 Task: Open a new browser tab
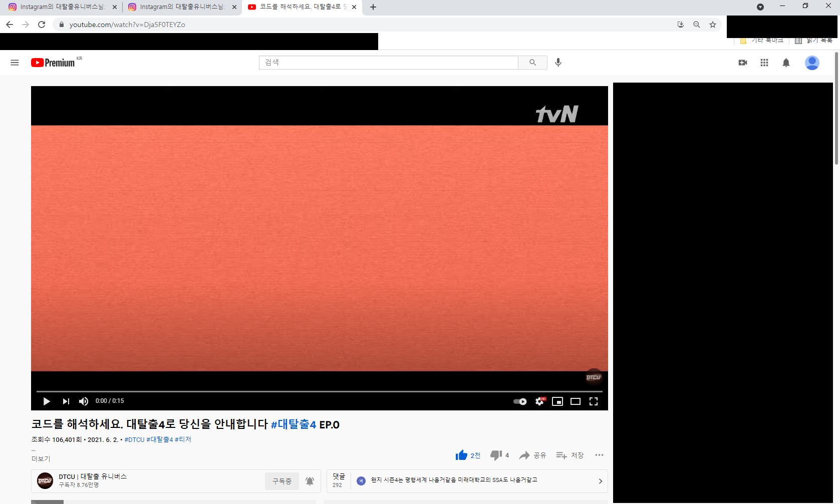[373, 7]
